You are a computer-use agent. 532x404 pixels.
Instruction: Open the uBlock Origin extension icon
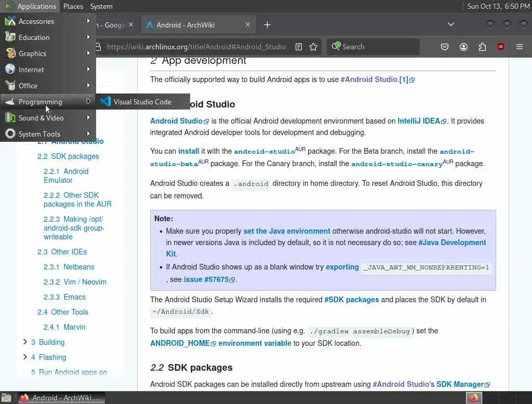click(500, 47)
